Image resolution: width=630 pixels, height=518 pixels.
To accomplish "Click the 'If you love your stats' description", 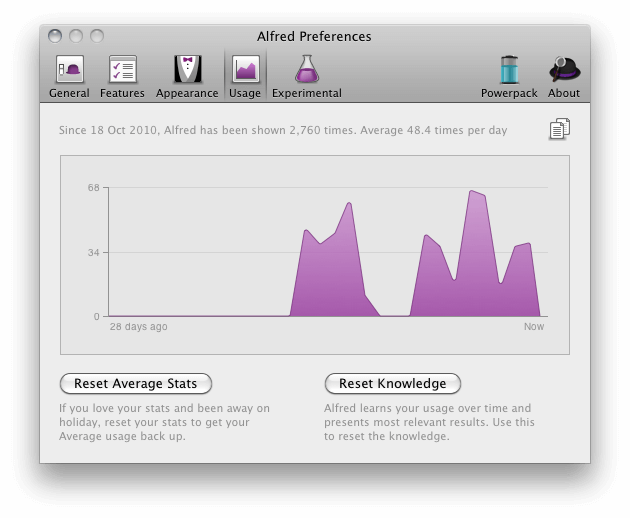I will click(x=164, y=422).
